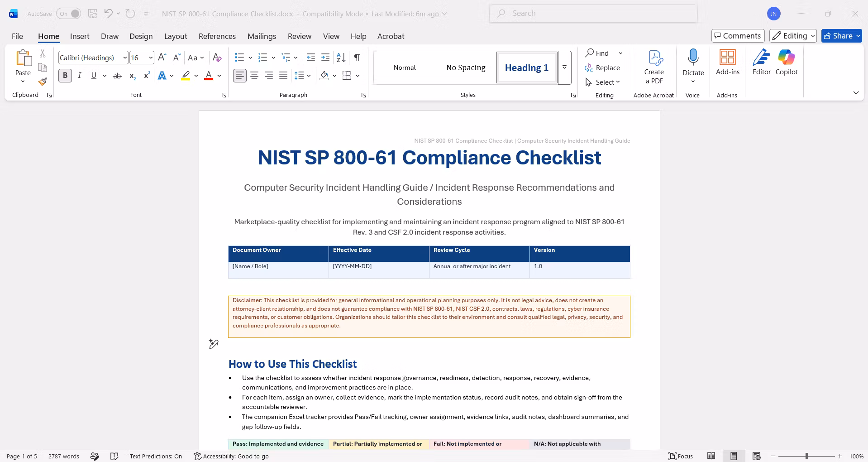
Task: Align paragraph text to the right
Action: tap(269, 76)
